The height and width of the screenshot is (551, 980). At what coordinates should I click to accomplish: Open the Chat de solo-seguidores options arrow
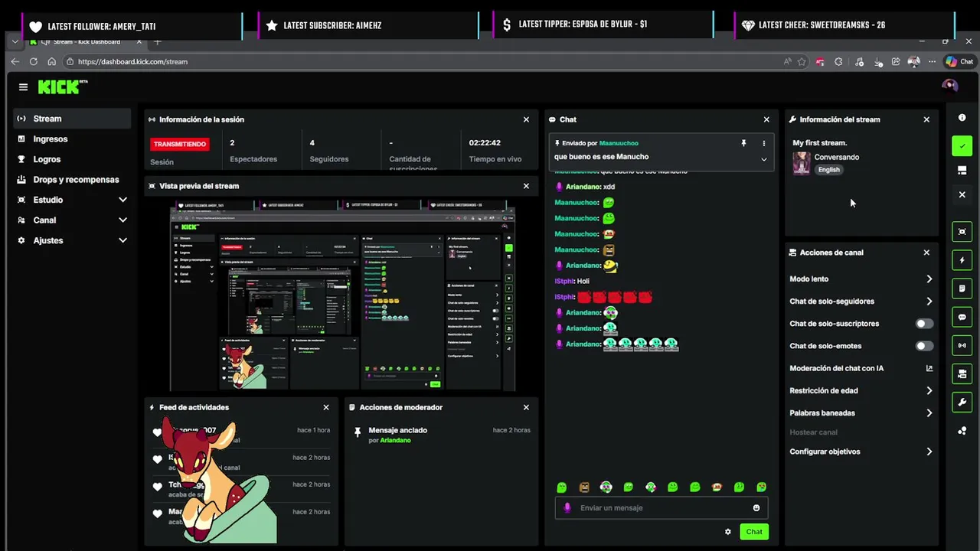point(929,302)
